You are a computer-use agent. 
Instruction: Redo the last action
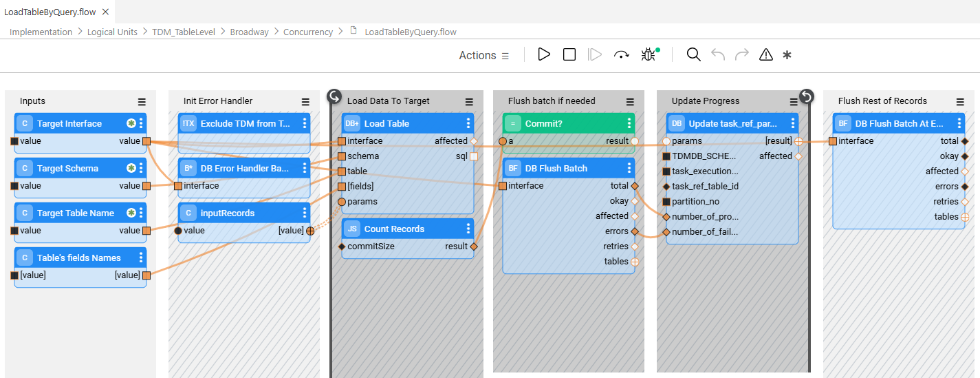(742, 54)
